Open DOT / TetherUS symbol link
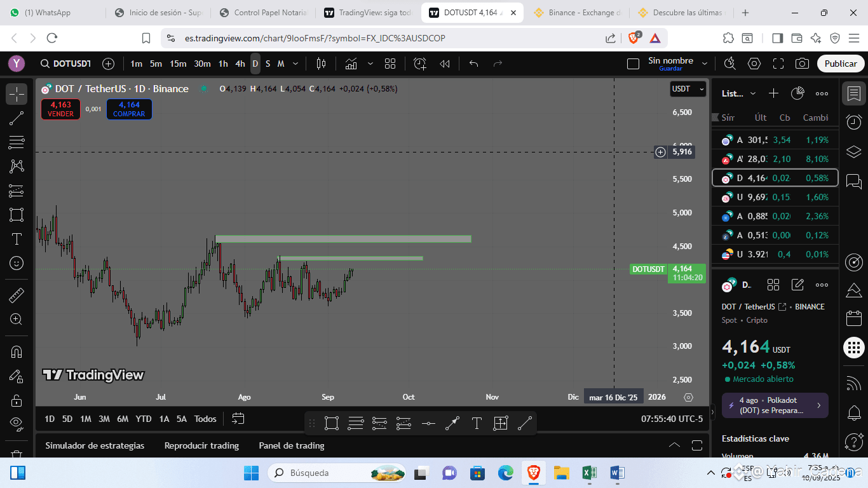This screenshot has height=488, width=868. click(x=754, y=306)
